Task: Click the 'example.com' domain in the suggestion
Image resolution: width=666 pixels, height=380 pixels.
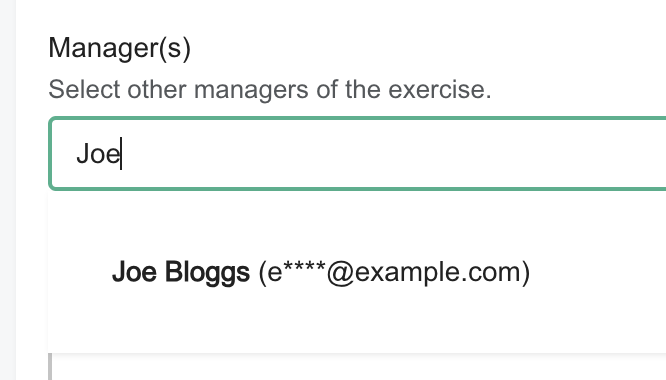Action: click(437, 273)
